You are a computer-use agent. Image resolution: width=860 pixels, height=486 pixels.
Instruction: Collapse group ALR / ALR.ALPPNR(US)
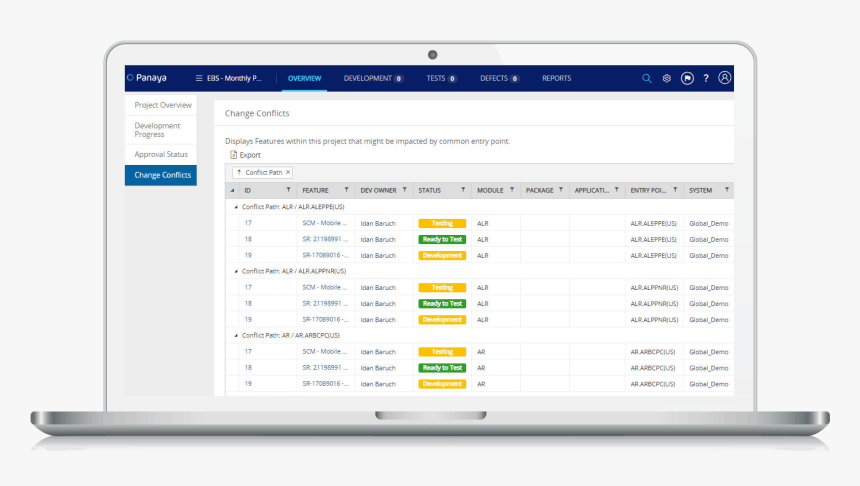(236, 271)
